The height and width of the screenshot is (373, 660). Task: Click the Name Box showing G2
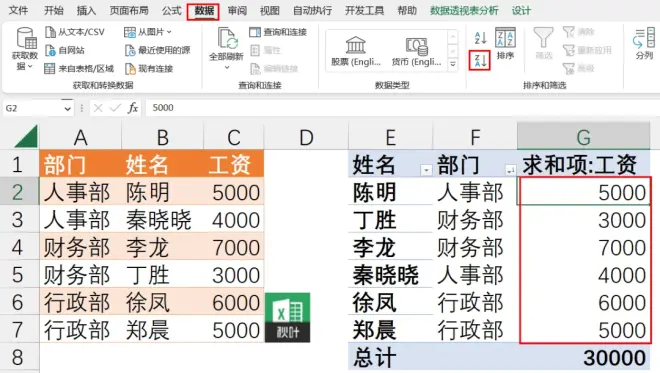(33, 108)
